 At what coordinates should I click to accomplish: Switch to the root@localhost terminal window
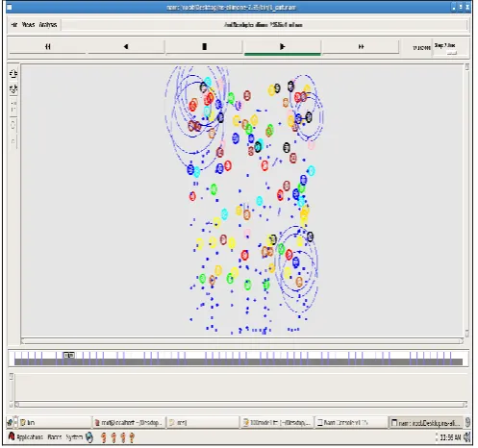(x=129, y=423)
